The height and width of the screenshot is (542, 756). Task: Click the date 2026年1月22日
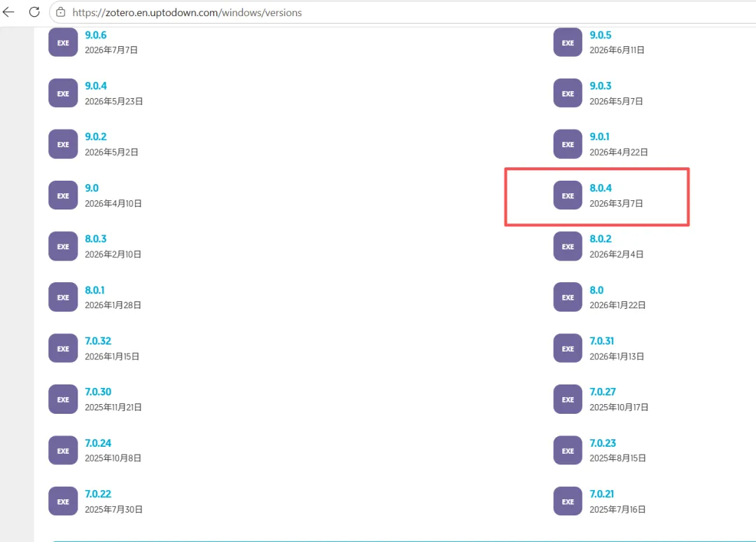point(617,305)
